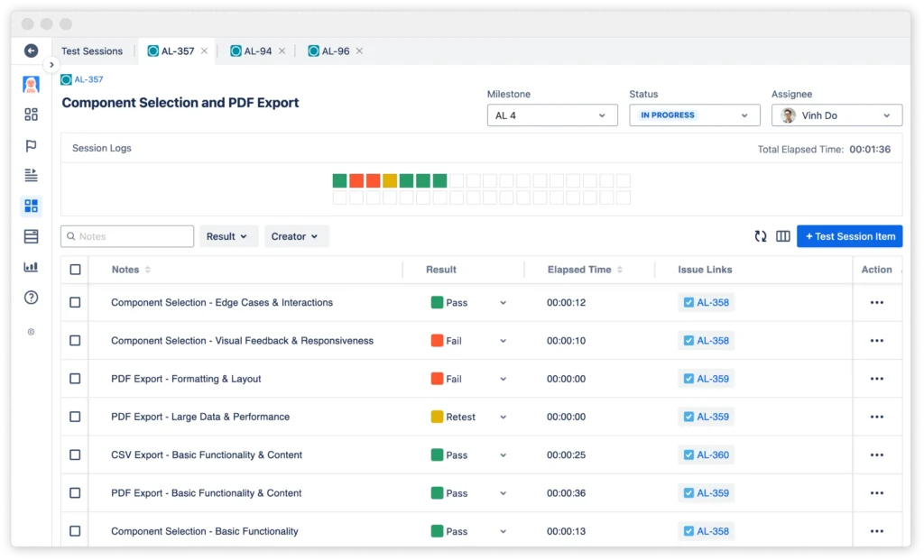Viewport: 924px width, 560px height.
Task: Close the AL-94 tab
Action: 282,51
